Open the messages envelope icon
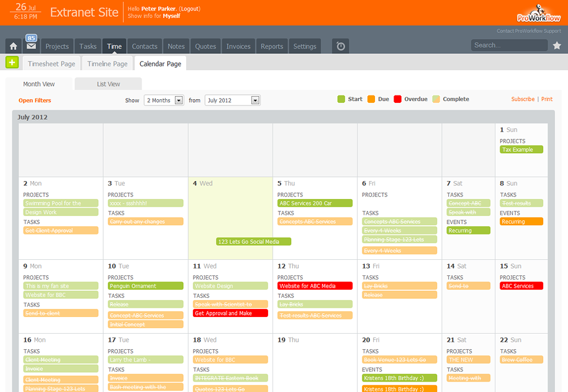This screenshot has height=392, width=568. coord(32,47)
